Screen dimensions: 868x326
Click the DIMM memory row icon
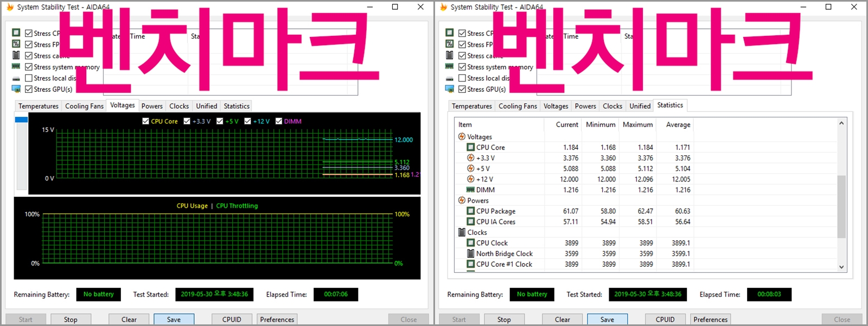(x=471, y=190)
